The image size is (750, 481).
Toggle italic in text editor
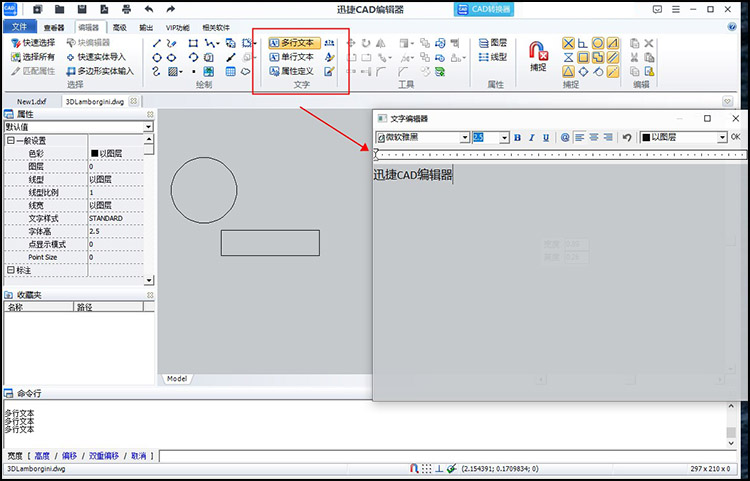pos(531,138)
